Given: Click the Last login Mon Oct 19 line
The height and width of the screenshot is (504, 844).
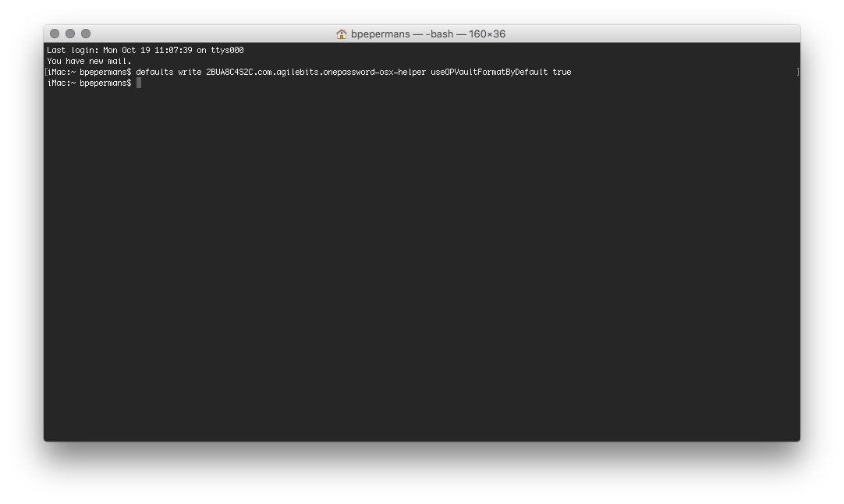Looking at the screenshot, I should click(x=145, y=50).
